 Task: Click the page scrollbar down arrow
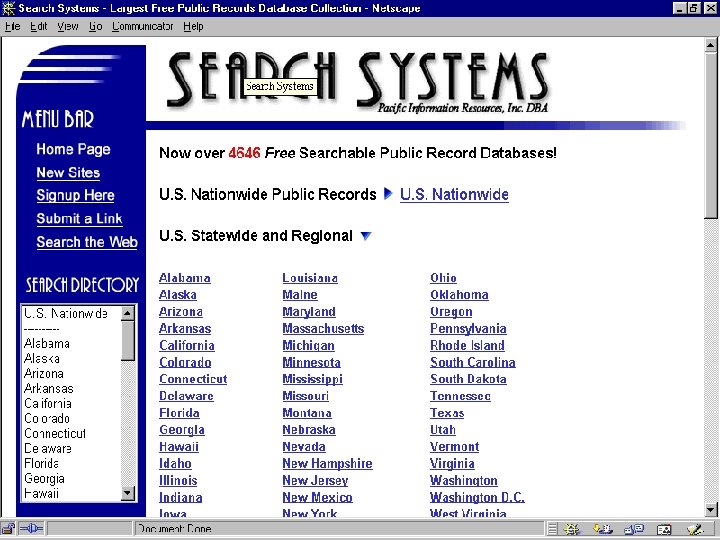(710, 509)
